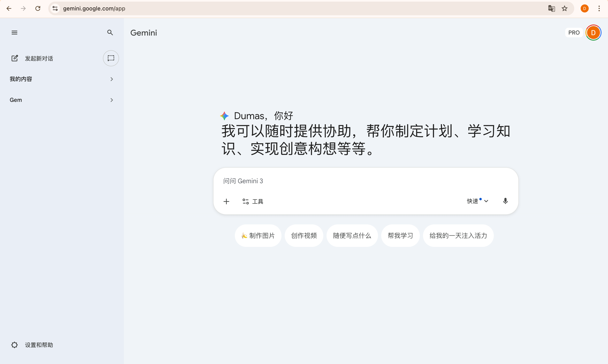Select the 创作视频 suggestion
Image resolution: width=608 pixels, height=364 pixels.
(304, 235)
